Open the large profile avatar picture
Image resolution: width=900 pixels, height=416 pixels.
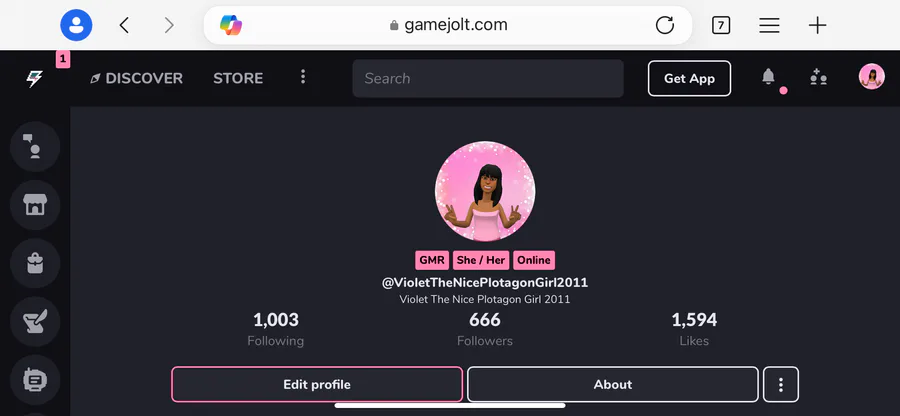[485, 191]
